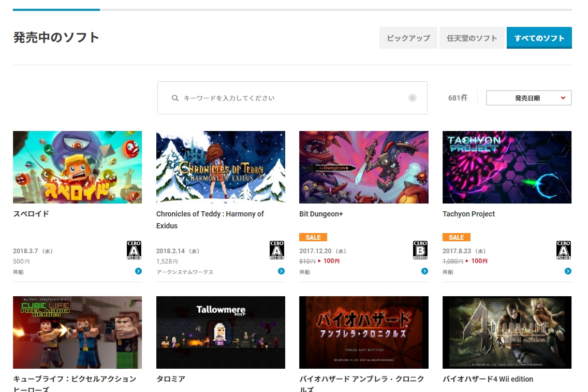
Task: Open Tachyon Project via its blue arrow icon
Action: pyautogui.click(x=568, y=271)
